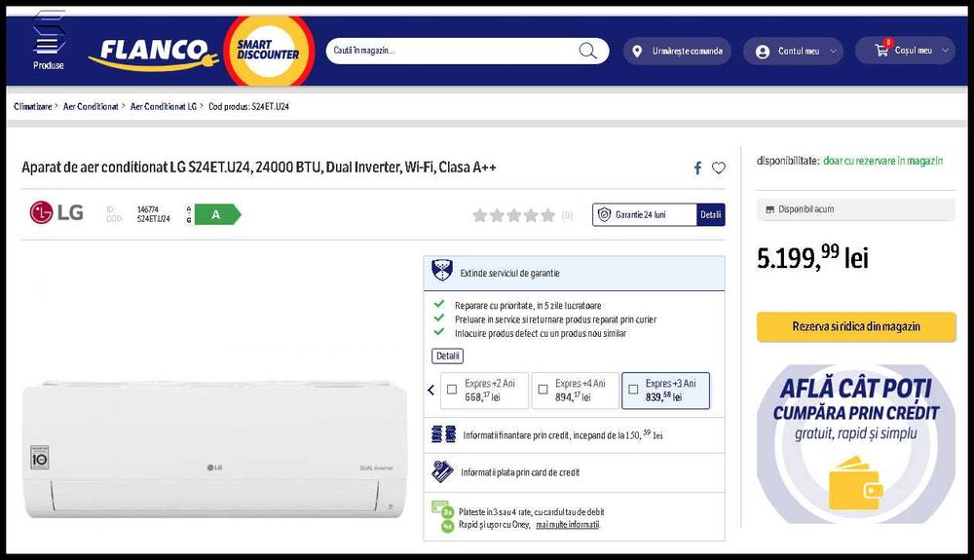The height and width of the screenshot is (560, 974).
Task: Open the 'Află cât poți' credit banner
Action: tap(856, 444)
